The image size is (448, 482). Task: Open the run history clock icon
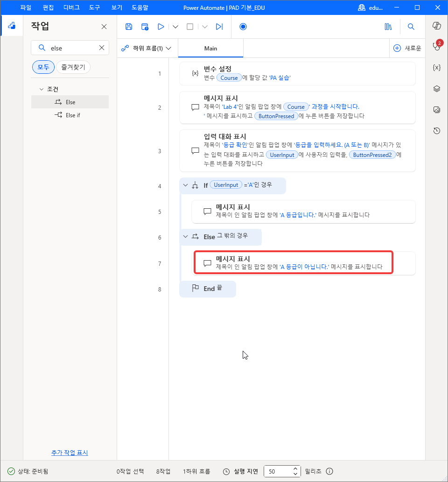pos(437,131)
